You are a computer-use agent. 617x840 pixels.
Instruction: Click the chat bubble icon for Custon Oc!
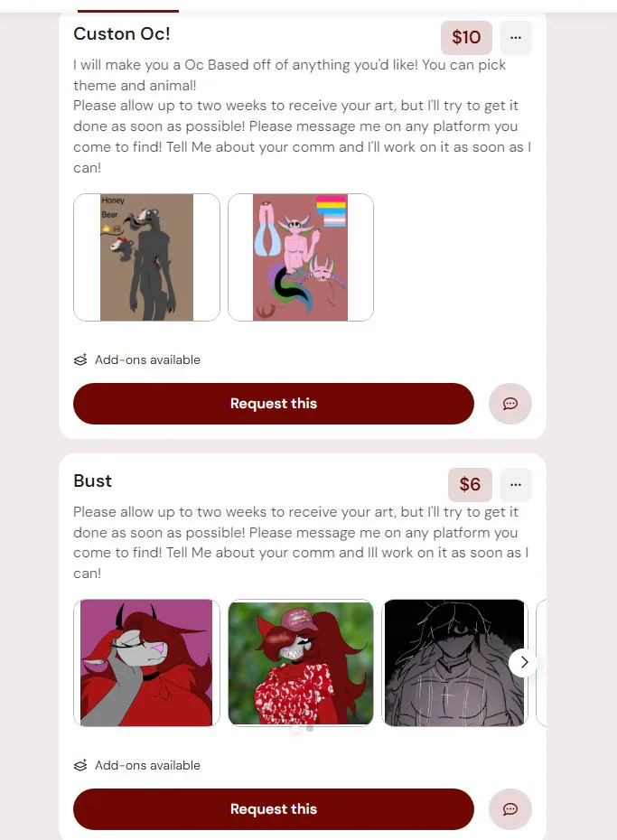tap(509, 404)
